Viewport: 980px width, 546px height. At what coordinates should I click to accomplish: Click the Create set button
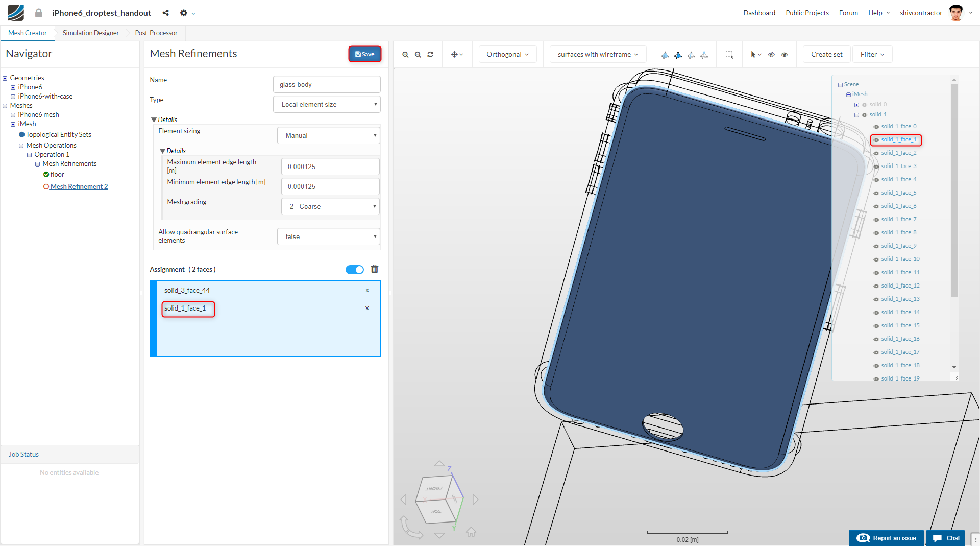tap(826, 55)
